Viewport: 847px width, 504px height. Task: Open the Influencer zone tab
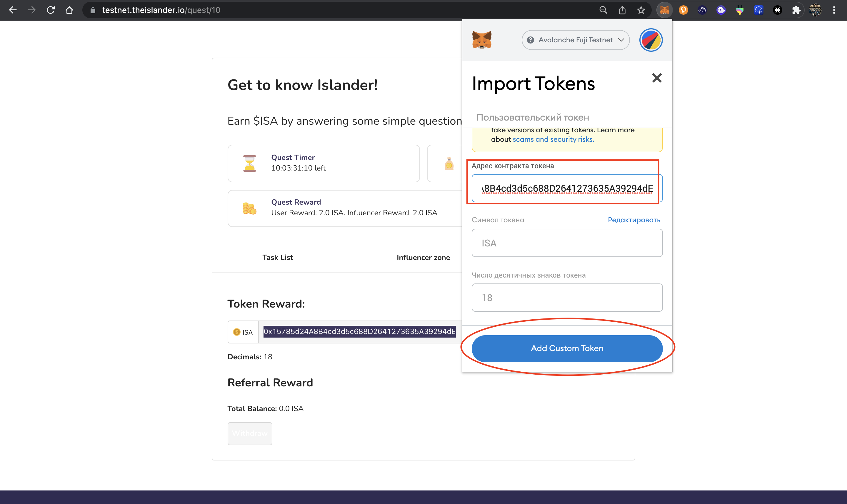[x=423, y=257]
